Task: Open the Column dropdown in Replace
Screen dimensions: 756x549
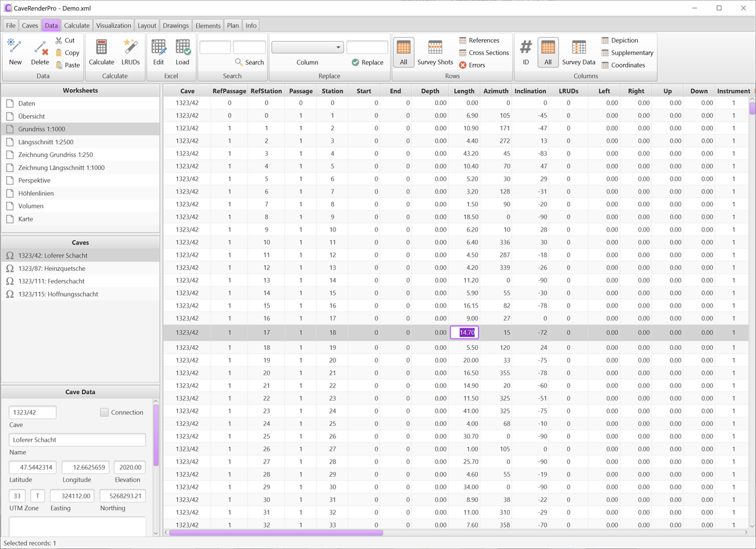Action: [x=307, y=47]
